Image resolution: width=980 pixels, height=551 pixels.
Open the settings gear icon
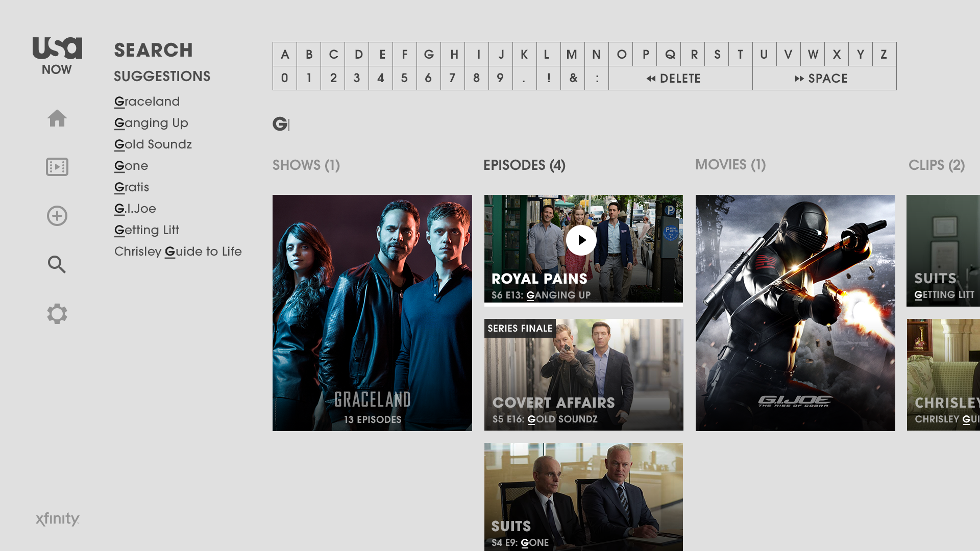tap(57, 314)
